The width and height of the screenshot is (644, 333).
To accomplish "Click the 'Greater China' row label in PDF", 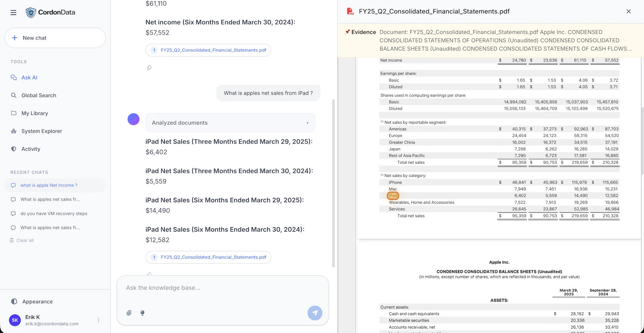I will (x=402, y=142).
